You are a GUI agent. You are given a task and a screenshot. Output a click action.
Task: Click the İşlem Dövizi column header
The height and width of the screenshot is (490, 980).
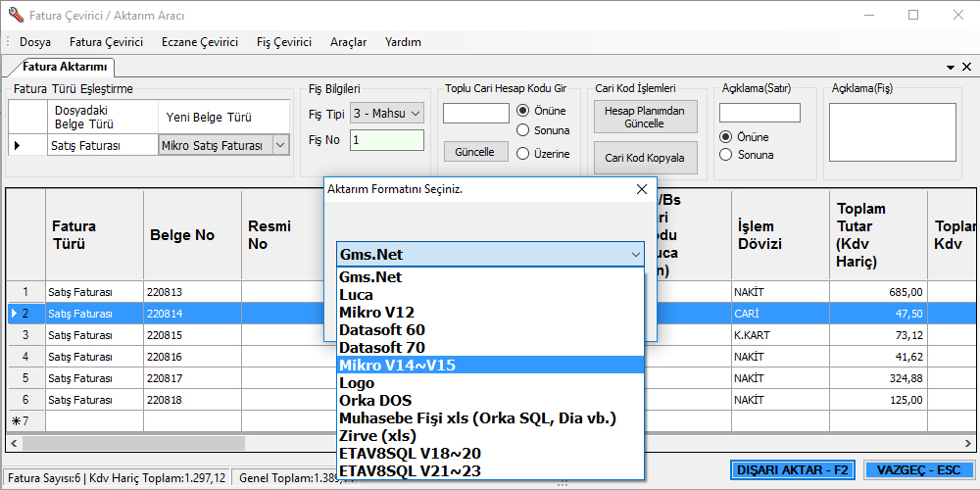click(x=781, y=235)
